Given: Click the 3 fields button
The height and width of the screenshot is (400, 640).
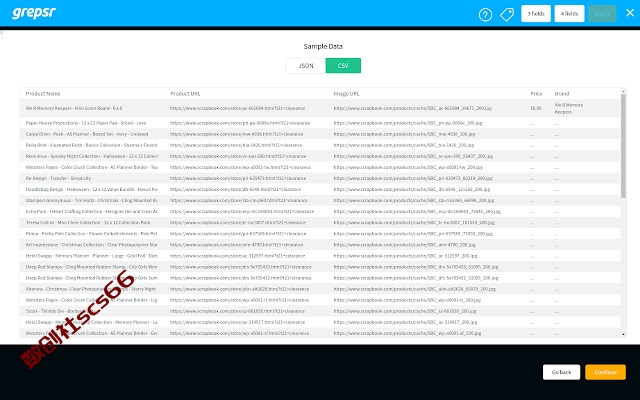Looking at the screenshot, I should click(x=536, y=13).
